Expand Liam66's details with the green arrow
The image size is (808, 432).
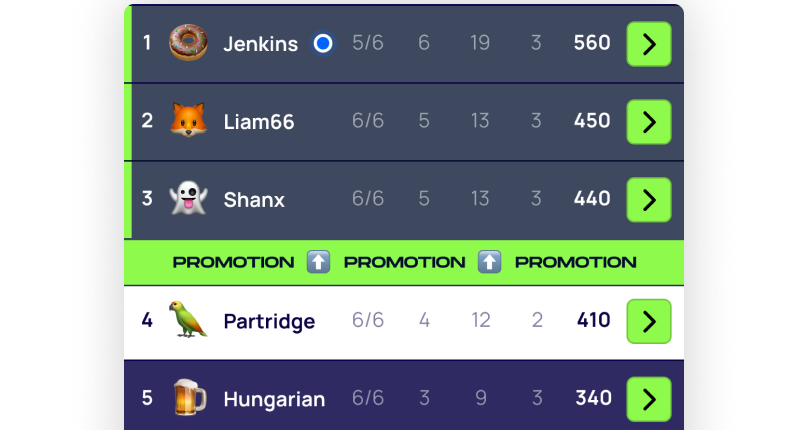(649, 122)
